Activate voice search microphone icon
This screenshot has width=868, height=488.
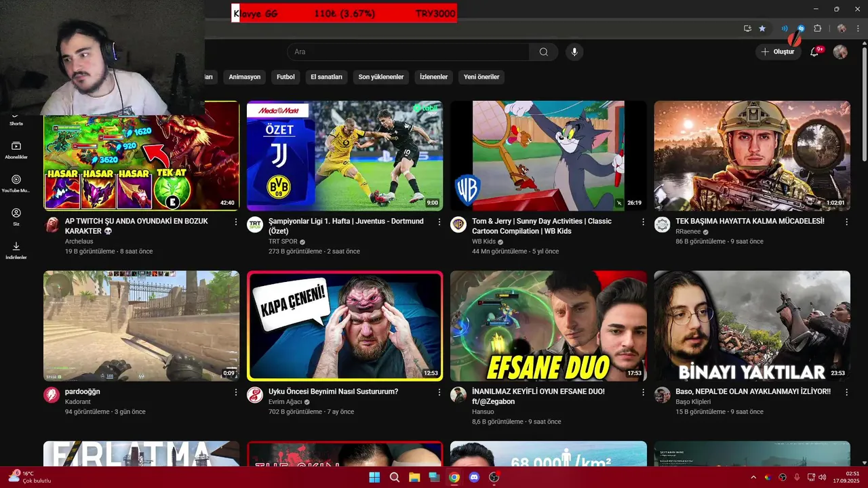pos(574,52)
